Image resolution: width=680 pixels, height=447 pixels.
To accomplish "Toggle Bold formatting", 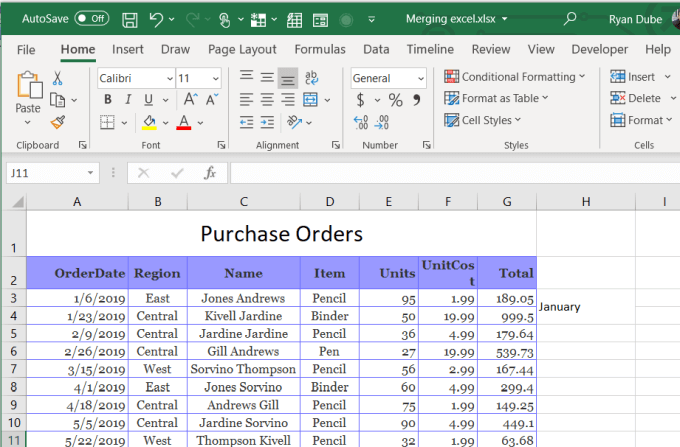I will click(x=108, y=99).
